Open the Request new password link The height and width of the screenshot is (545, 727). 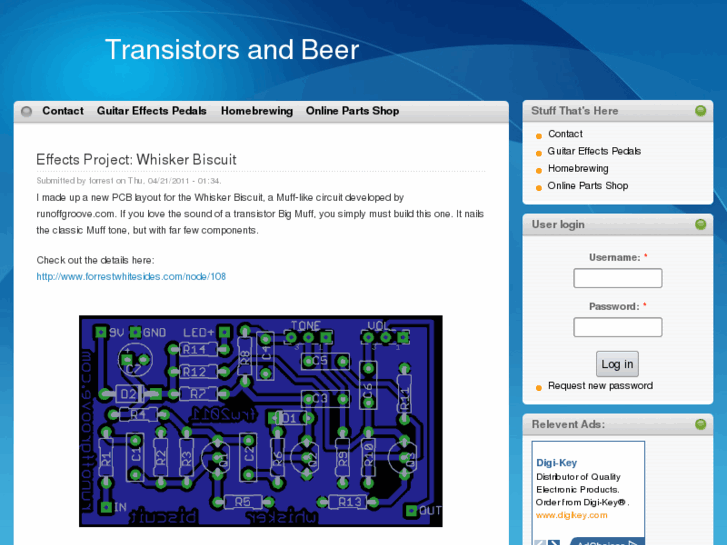click(x=600, y=386)
